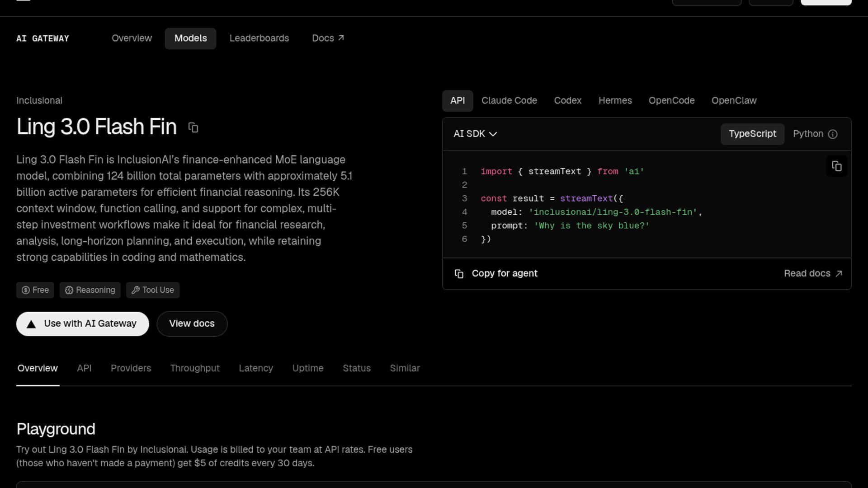Follow the Read docs link

[x=813, y=273]
